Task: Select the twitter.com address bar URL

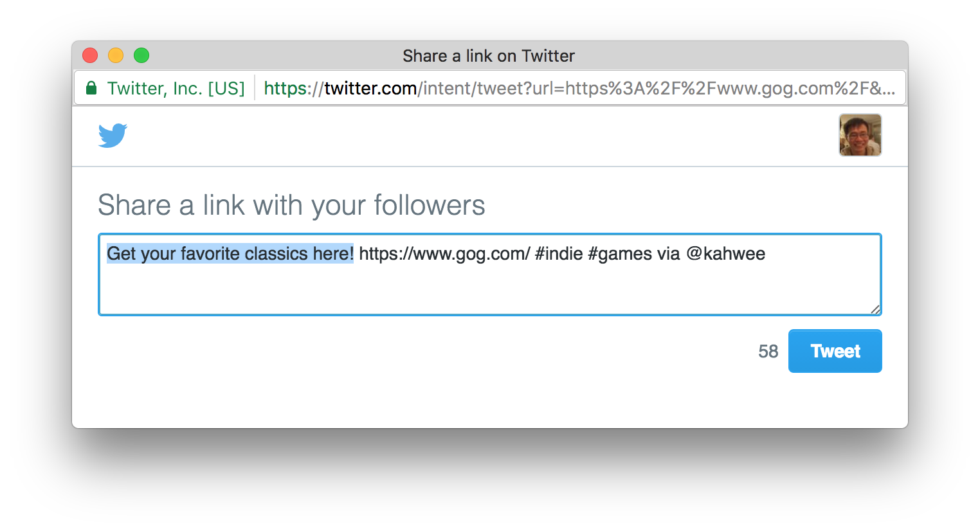Action: coord(579,88)
